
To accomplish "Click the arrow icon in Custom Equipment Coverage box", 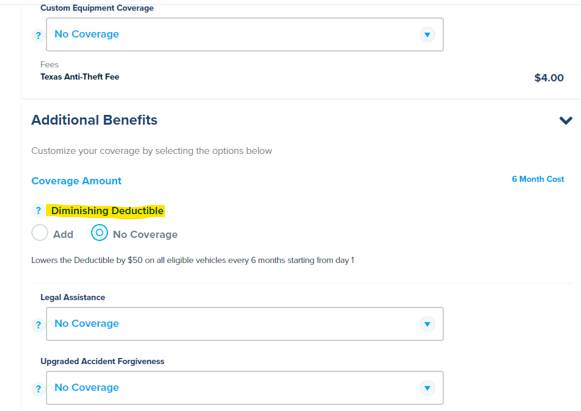I will [427, 34].
